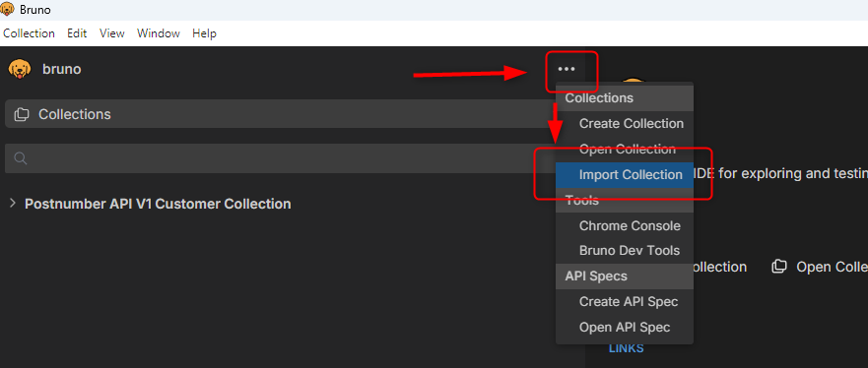Open the Window menu
The width and height of the screenshot is (868, 368).
point(159,33)
